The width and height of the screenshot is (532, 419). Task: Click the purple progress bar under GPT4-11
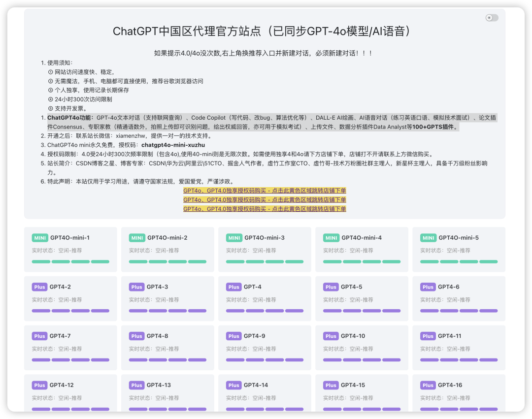[459, 360]
